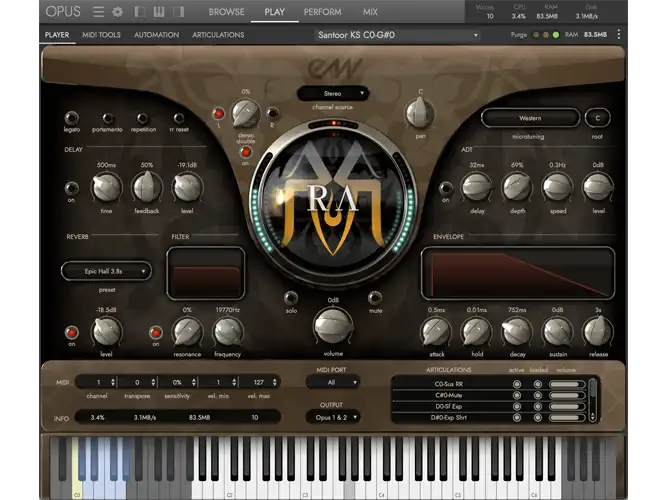Toggle stereo double R channel
The height and width of the screenshot is (500, 667).
tap(272, 113)
